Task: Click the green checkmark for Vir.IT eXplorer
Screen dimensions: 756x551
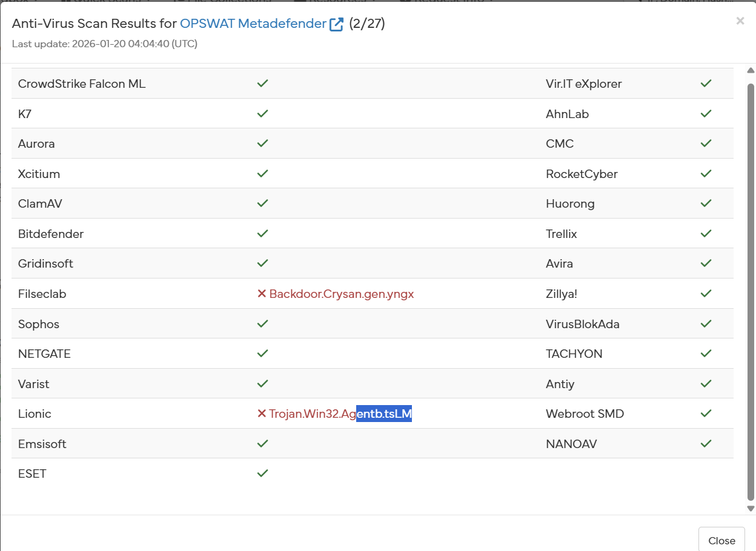Action: [706, 84]
